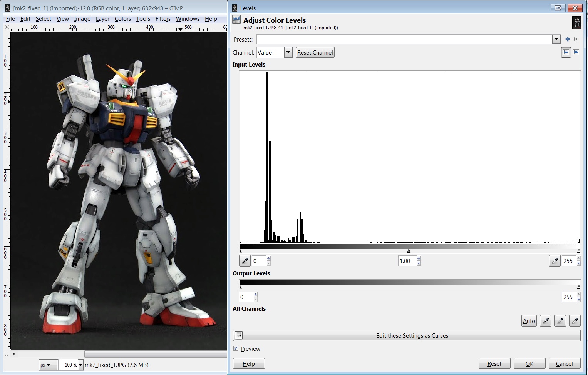Click the input white point slider handle
588x375 pixels.
(x=578, y=251)
